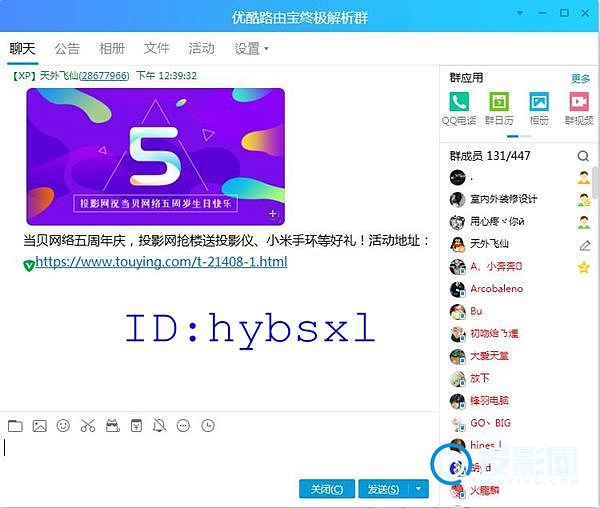Open the purple 5th anniversary banner image
The width and height of the screenshot is (600, 508).
(x=155, y=156)
